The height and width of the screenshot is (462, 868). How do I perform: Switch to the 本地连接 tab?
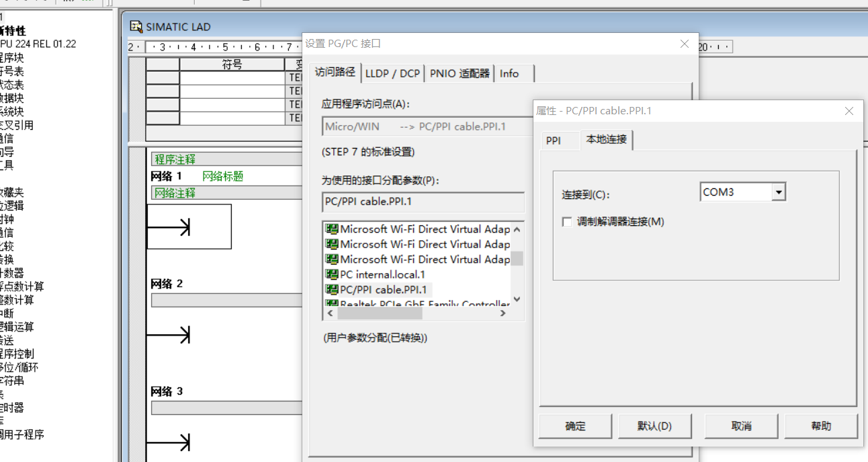click(x=607, y=139)
